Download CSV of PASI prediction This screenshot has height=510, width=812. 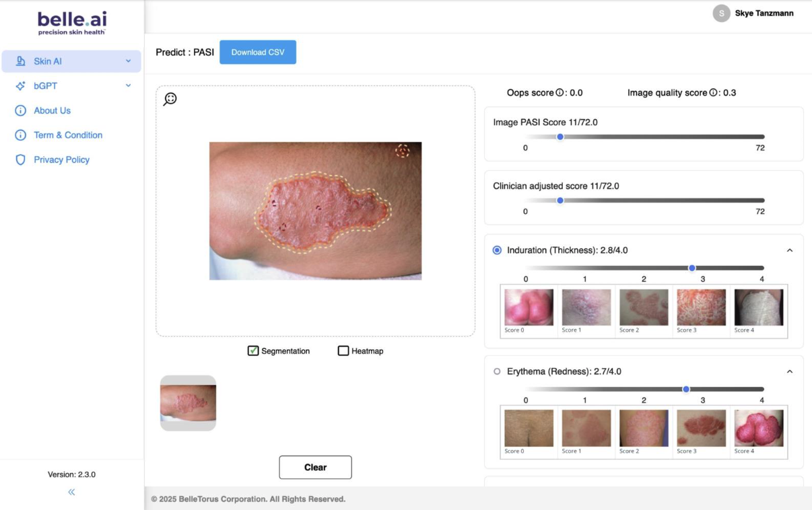[x=258, y=52]
